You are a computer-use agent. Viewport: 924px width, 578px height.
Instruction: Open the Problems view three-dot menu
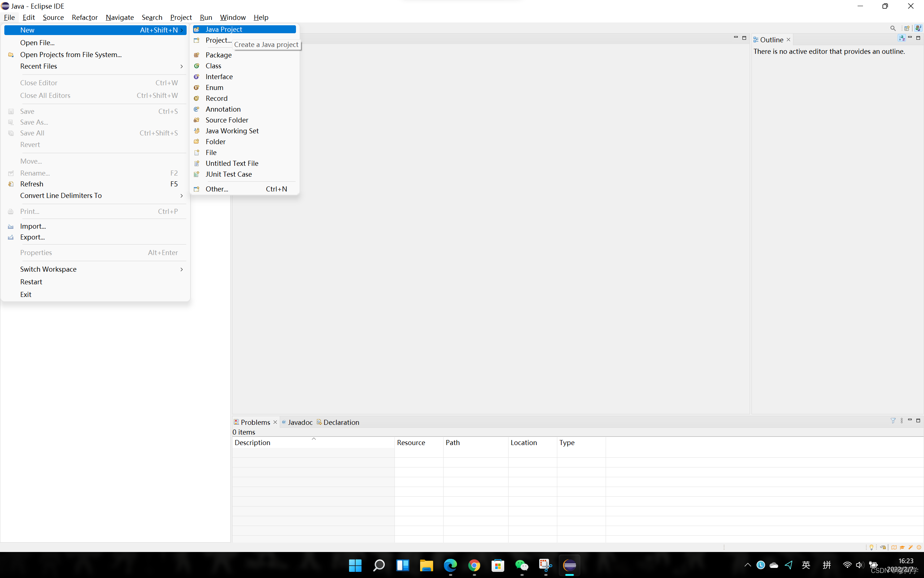[902, 420]
